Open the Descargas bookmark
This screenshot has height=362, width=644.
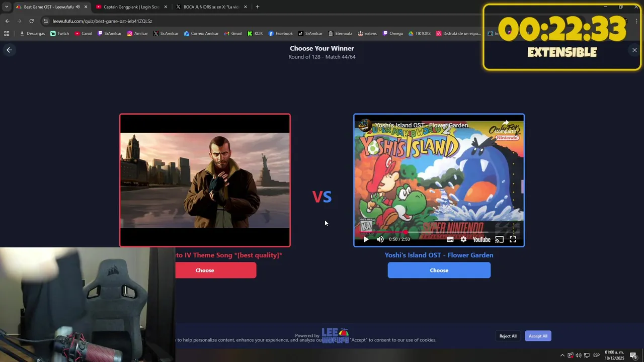[x=32, y=34]
